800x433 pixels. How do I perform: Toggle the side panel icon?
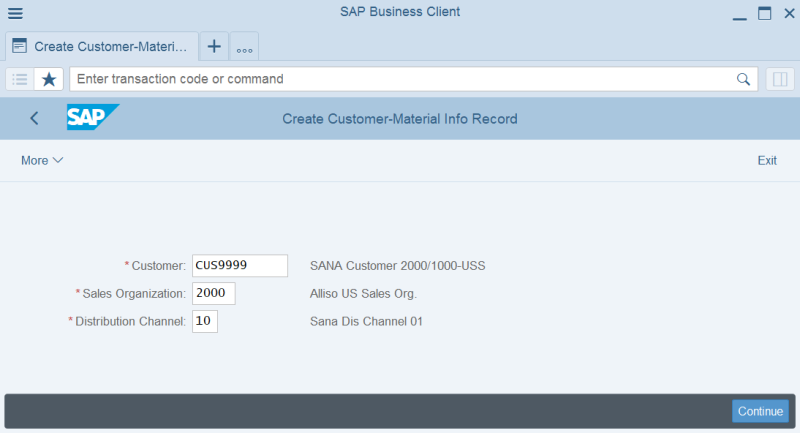[x=780, y=79]
